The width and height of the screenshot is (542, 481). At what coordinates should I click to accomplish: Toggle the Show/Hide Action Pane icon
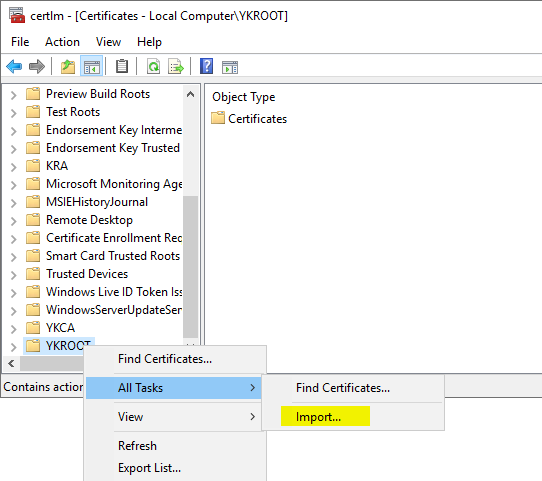pos(230,67)
